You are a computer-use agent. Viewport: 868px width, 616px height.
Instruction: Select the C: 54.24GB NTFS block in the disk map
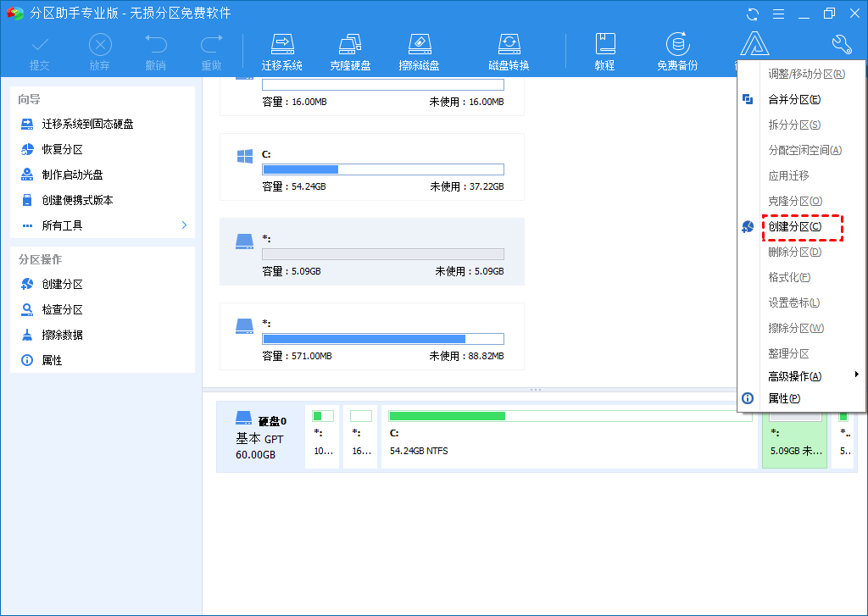[x=570, y=436]
